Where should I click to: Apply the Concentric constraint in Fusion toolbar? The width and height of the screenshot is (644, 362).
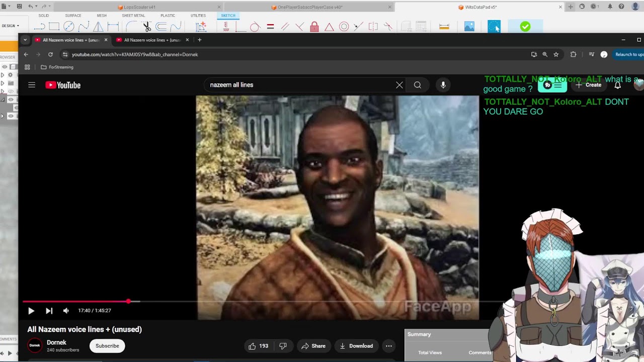[344, 27]
